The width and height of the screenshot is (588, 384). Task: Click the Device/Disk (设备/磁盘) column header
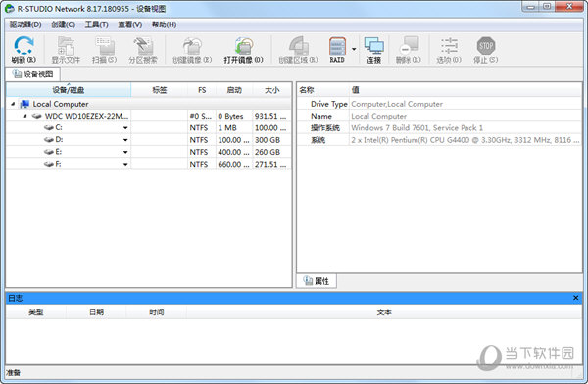click(x=69, y=90)
